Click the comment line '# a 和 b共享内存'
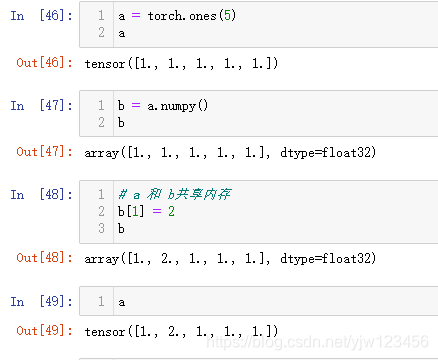The image size is (438, 360). point(174,194)
